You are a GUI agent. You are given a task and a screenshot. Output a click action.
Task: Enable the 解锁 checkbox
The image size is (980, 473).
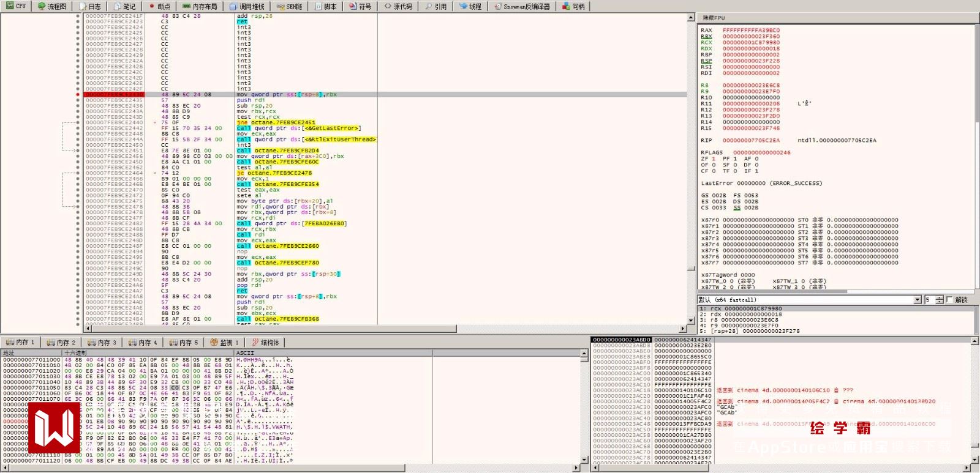(x=949, y=300)
